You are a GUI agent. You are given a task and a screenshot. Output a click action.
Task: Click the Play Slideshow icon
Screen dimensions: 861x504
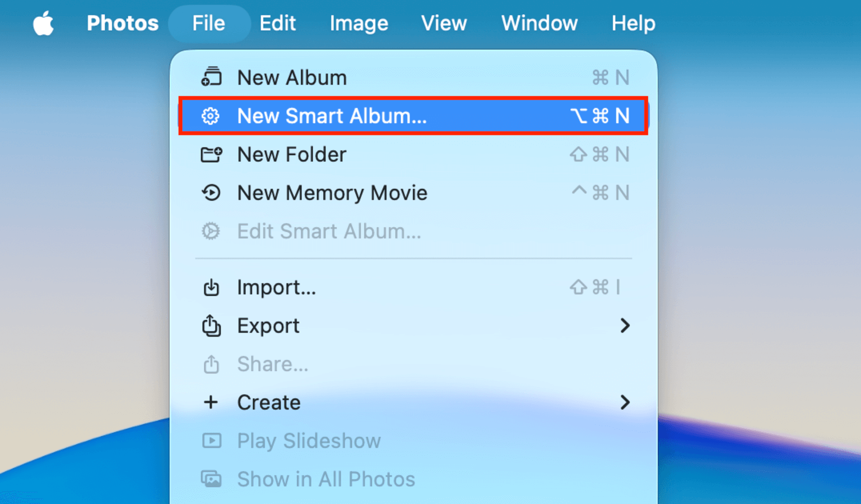click(x=211, y=441)
